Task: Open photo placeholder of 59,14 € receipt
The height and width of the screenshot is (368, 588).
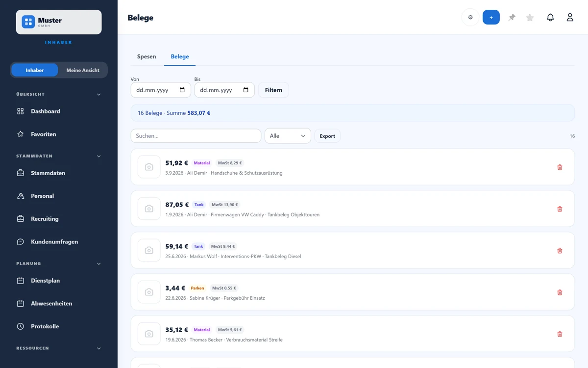Action: tap(149, 251)
